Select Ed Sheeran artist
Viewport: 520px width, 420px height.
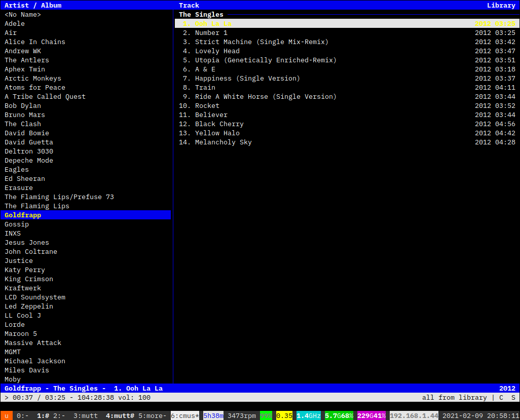[x=86, y=179]
